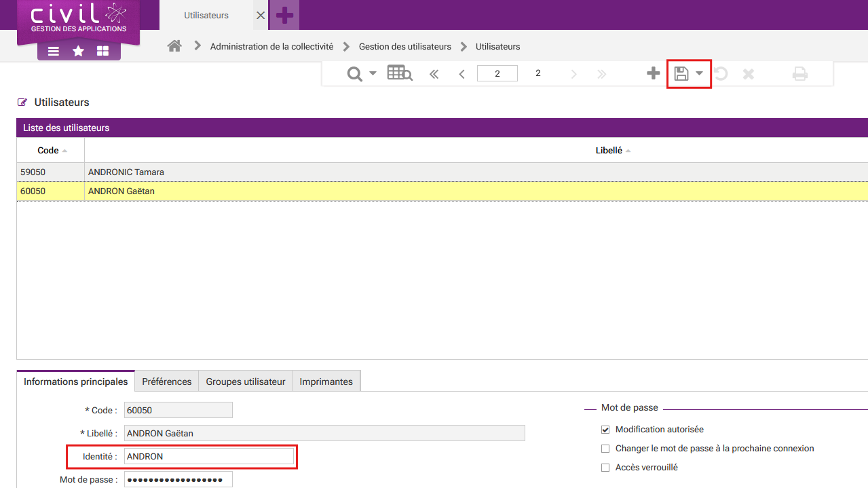This screenshot has width=868, height=488.
Task: Uncheck Modification autorisée
Action: tap(605, 430)
